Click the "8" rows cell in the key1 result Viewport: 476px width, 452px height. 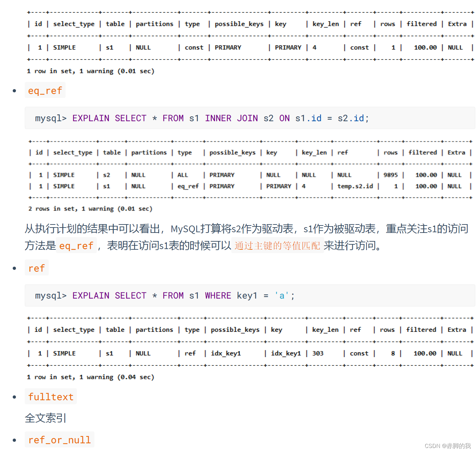(393, 353)
